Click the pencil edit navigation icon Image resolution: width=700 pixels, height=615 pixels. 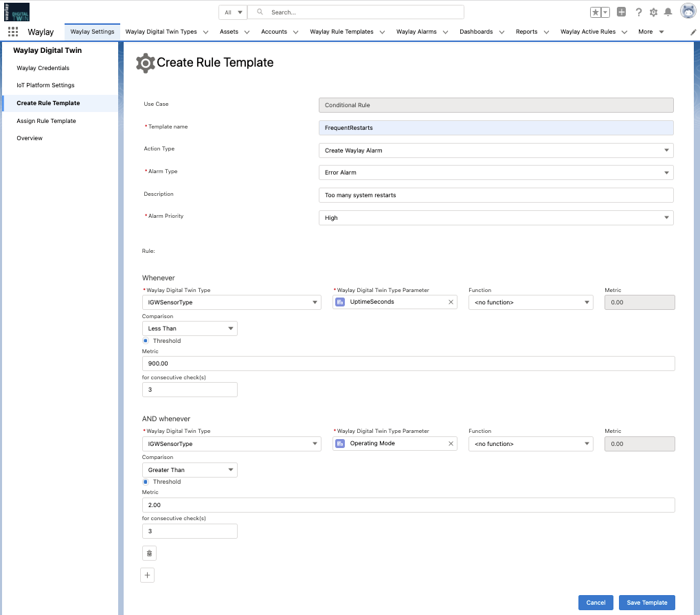(x=693, y=32)
